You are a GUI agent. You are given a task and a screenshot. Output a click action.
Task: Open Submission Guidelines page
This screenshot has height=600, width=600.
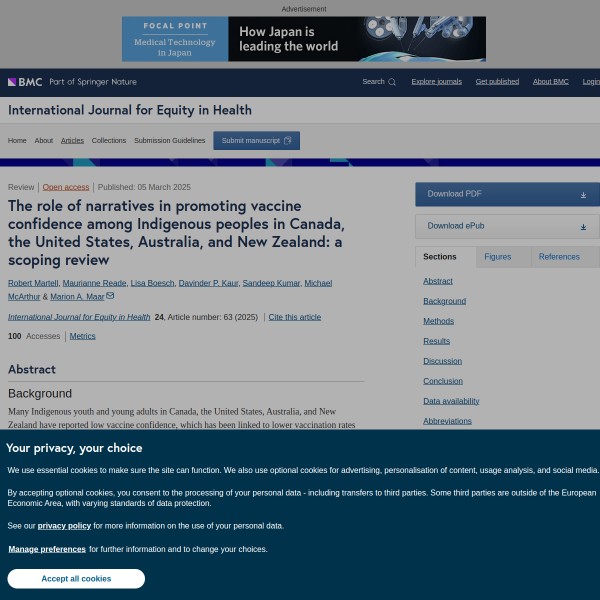169,141
